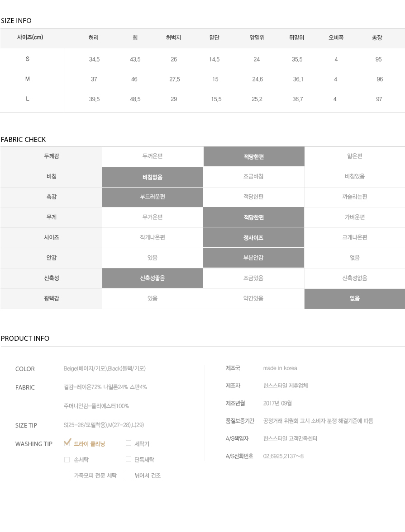The height and width of the screenshot is (532, 405).
Task: Click the S(25-26/모델착용) size tip text
Action: coord(104,425)
